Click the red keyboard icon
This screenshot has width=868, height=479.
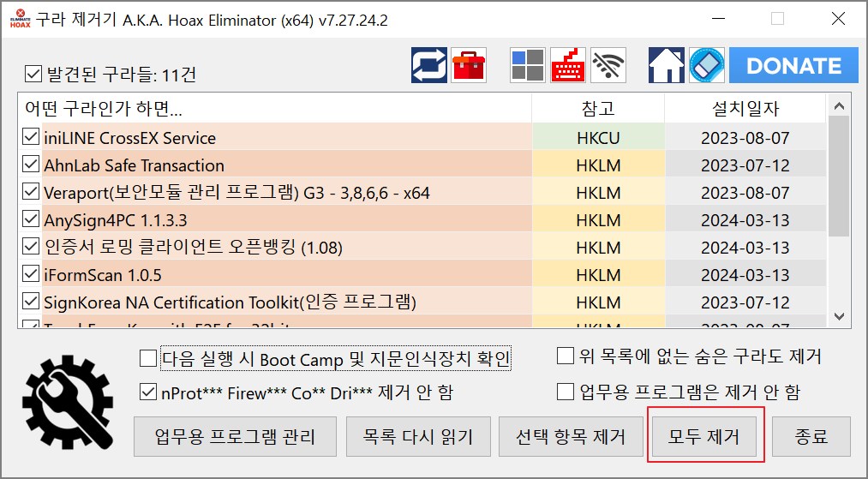[x=568, y=65]
